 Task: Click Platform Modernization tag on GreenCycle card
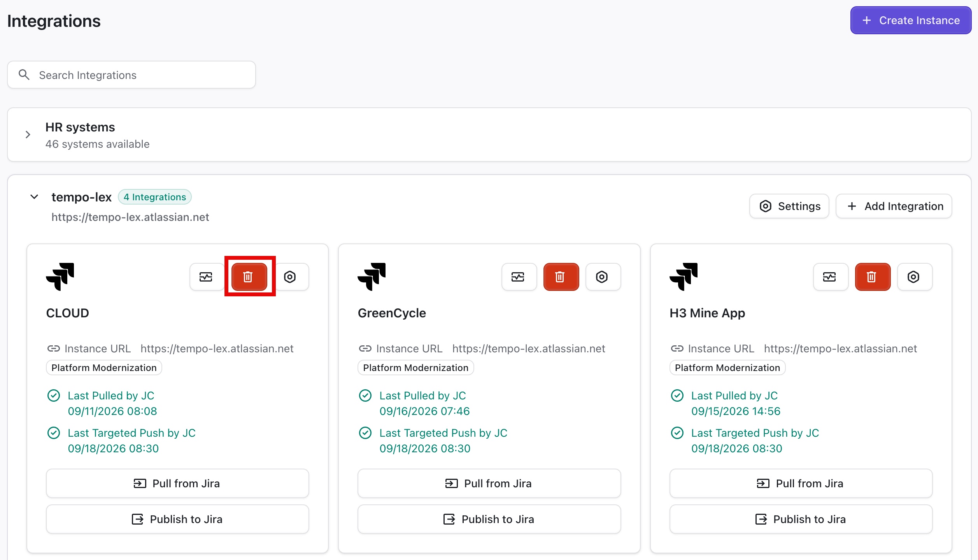pos(416,367)
